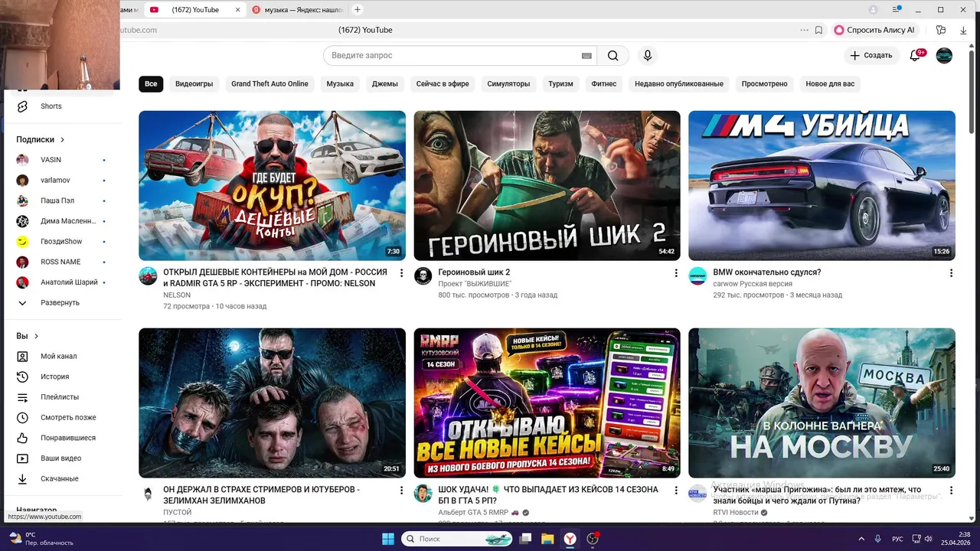Image resolution: width=980 pixels, height=551 pixels.
Task: Play the В КОЛОННЕ ВАГНЕРА thumbnail
Action: (x=822, y=403)
